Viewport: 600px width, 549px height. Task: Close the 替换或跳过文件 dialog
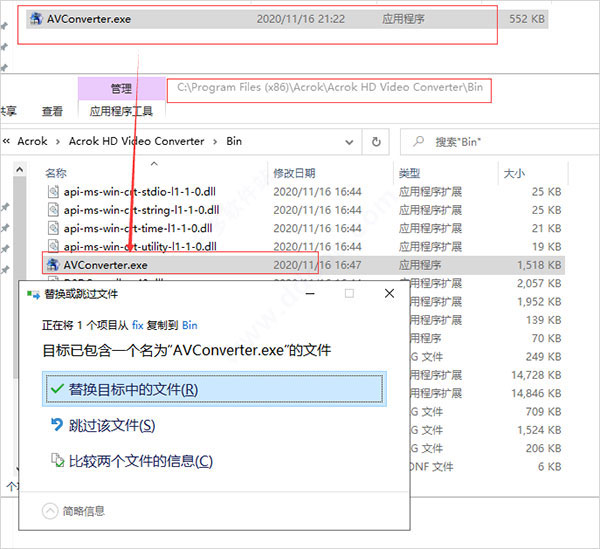click(390, 293)
